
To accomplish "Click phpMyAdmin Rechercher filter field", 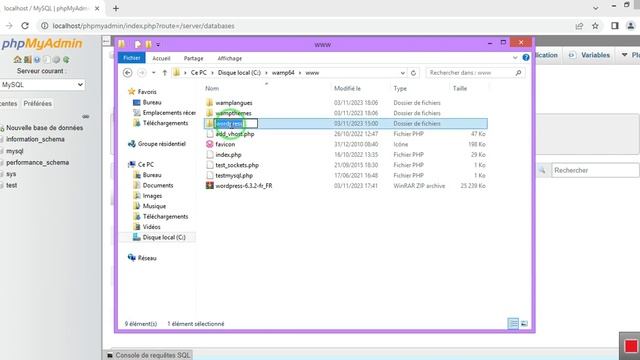I will pyautogui.click(x=595, y=170).
